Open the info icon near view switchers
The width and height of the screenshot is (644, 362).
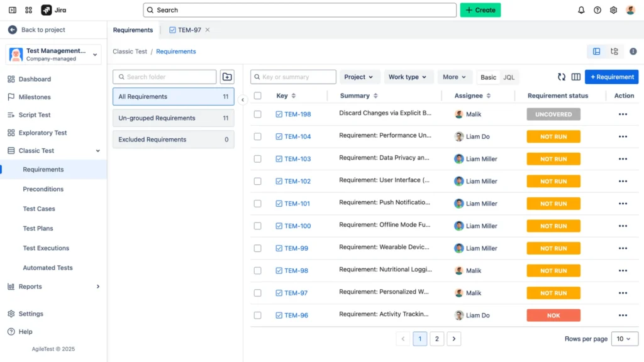click(633, 52)
